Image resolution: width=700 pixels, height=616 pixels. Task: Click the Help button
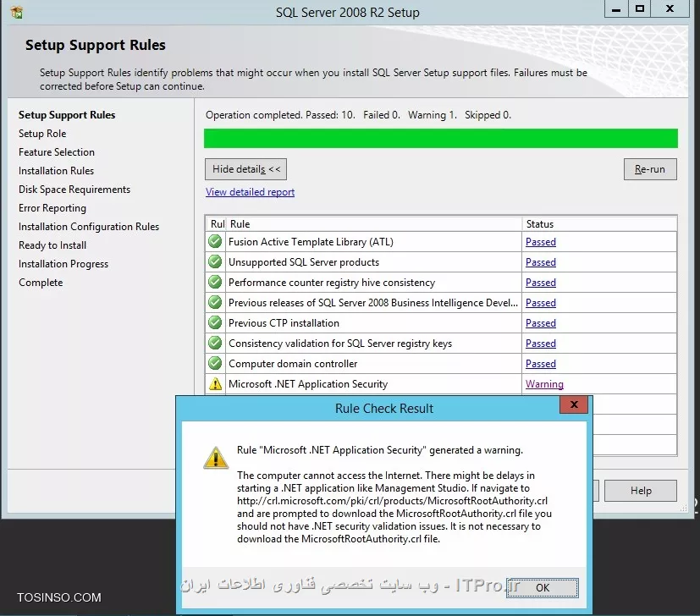point(641,491)
